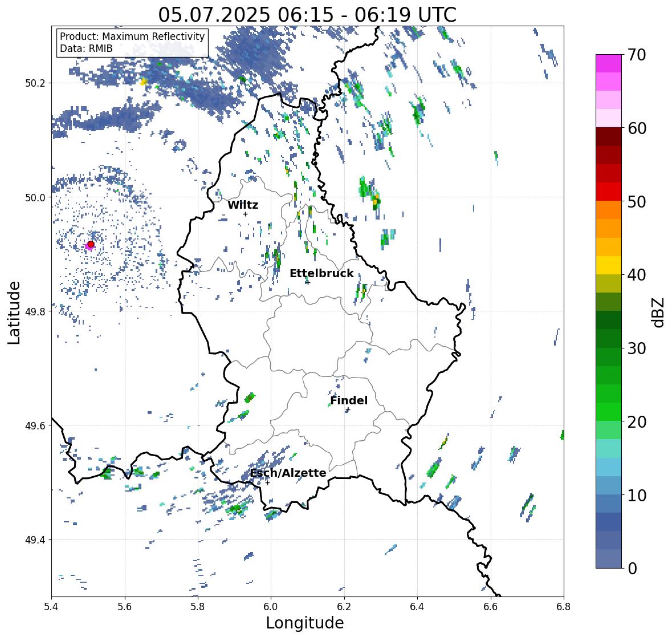Image resolution: width=672 pixels, height=637 pixels.
Task: Click the 49.4 latitude tick label
Action: [36, 540]
